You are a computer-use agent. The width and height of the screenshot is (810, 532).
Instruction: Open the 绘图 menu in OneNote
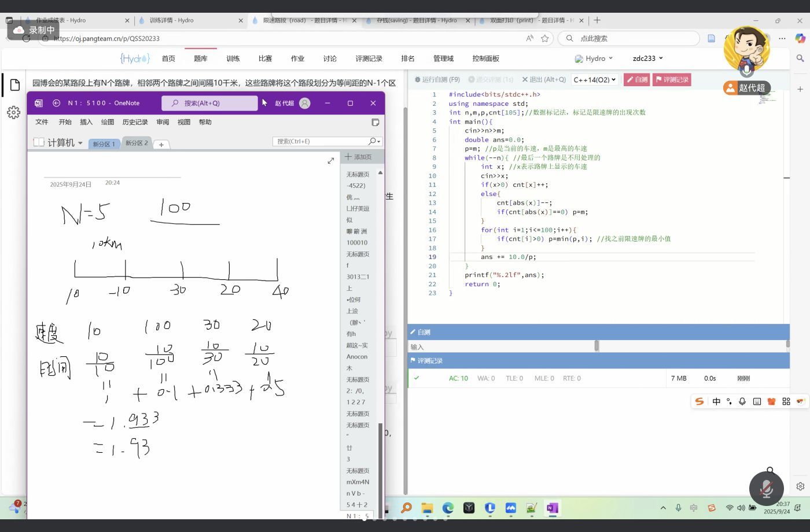(x=108, y=122)
